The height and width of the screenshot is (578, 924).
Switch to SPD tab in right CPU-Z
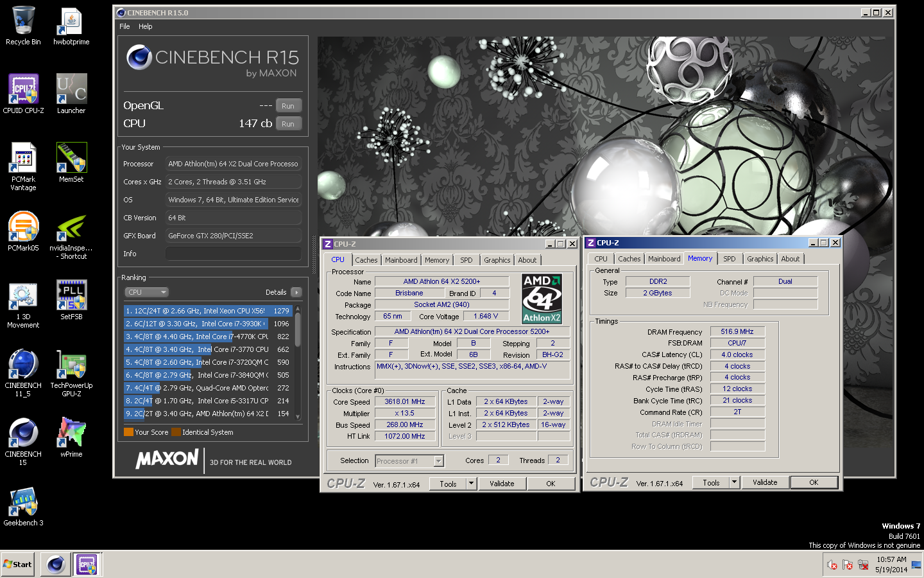[x=730, y=259]
